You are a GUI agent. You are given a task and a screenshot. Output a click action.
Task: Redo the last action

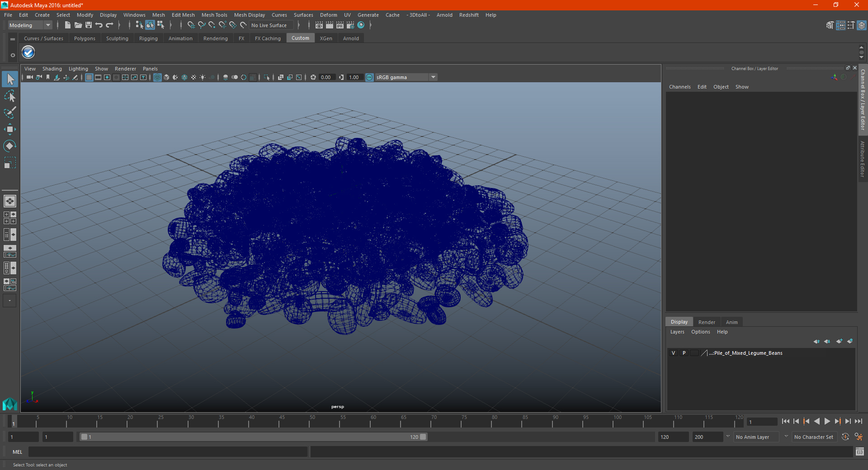pyautogui.click(x=109, y=25)
